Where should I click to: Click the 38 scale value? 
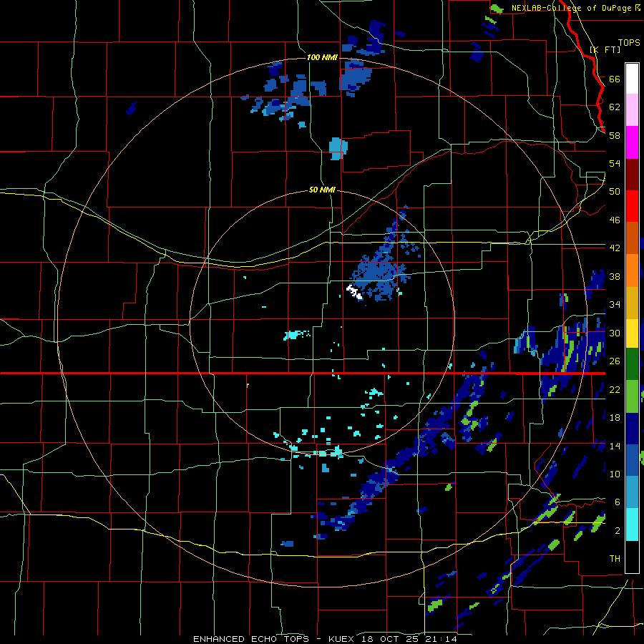(x=615, y=276)
